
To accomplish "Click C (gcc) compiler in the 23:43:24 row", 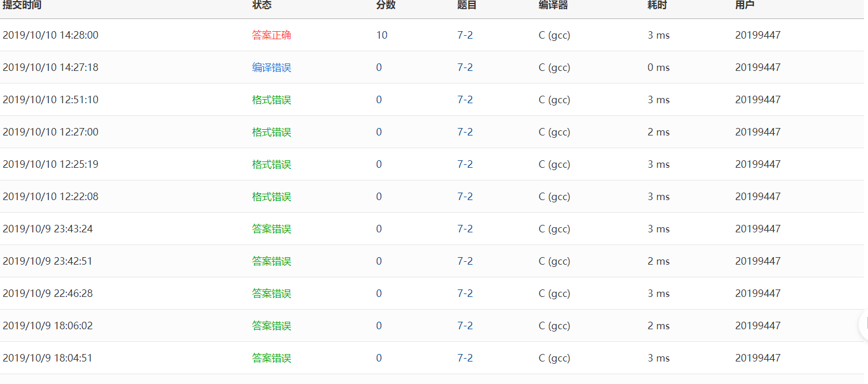I will click(554, 229).
